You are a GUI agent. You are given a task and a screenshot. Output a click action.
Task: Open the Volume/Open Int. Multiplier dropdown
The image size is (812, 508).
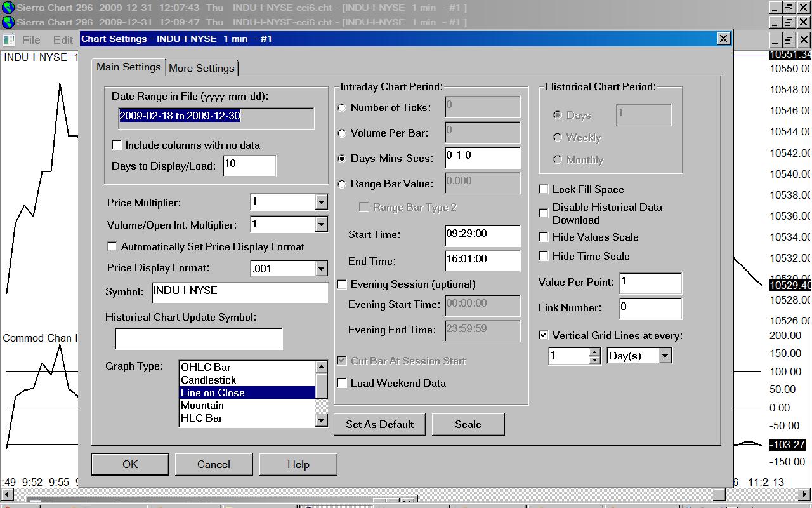coord(321,225)
